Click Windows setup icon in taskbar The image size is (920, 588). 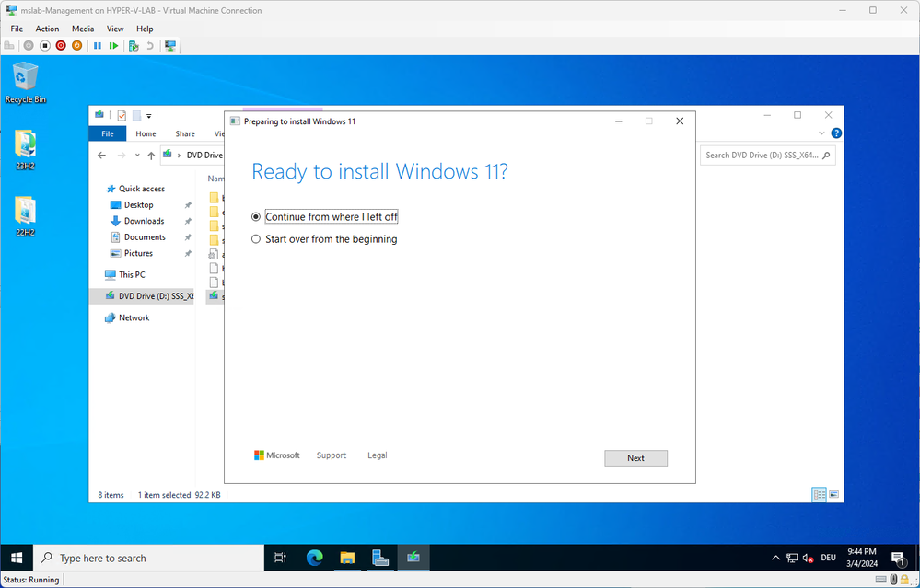point(413,559)
